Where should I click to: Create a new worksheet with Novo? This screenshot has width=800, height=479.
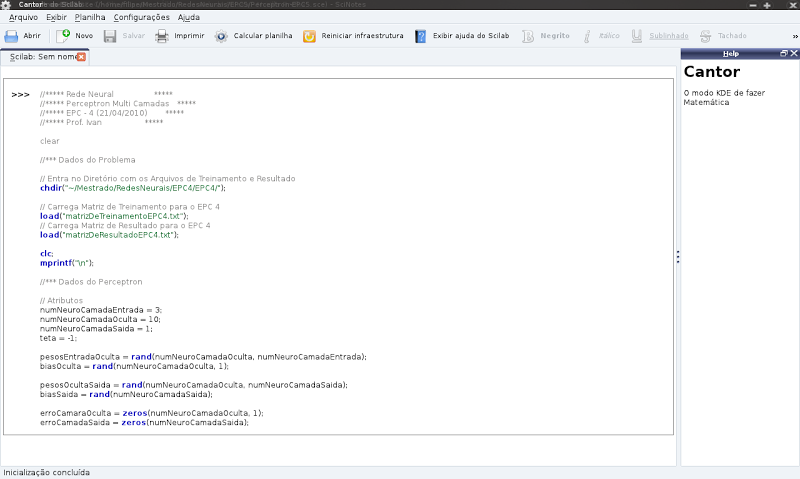74,36
